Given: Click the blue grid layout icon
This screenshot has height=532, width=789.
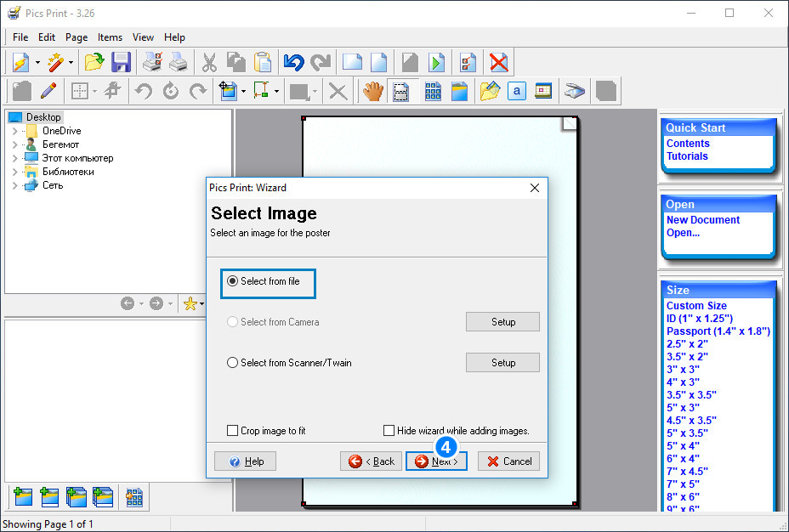Looking at the screenshot, I should [x=433, y=91].
